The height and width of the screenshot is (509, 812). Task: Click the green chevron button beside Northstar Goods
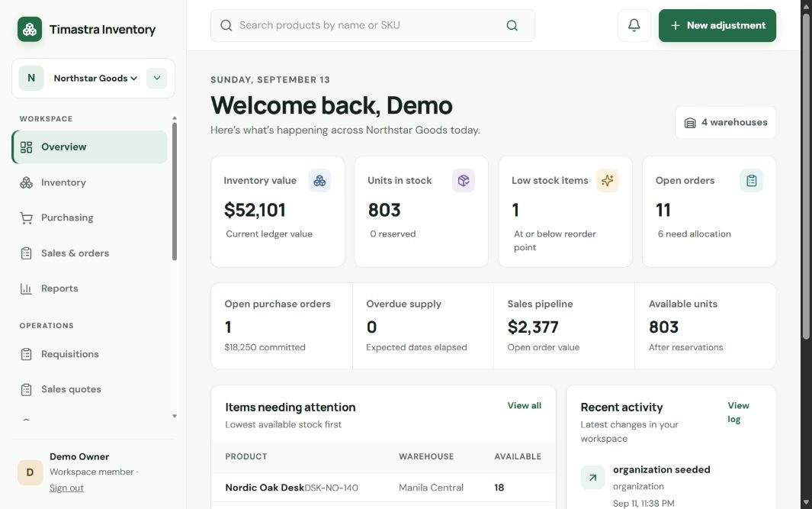pyautogui.click(x=157, y=79)
